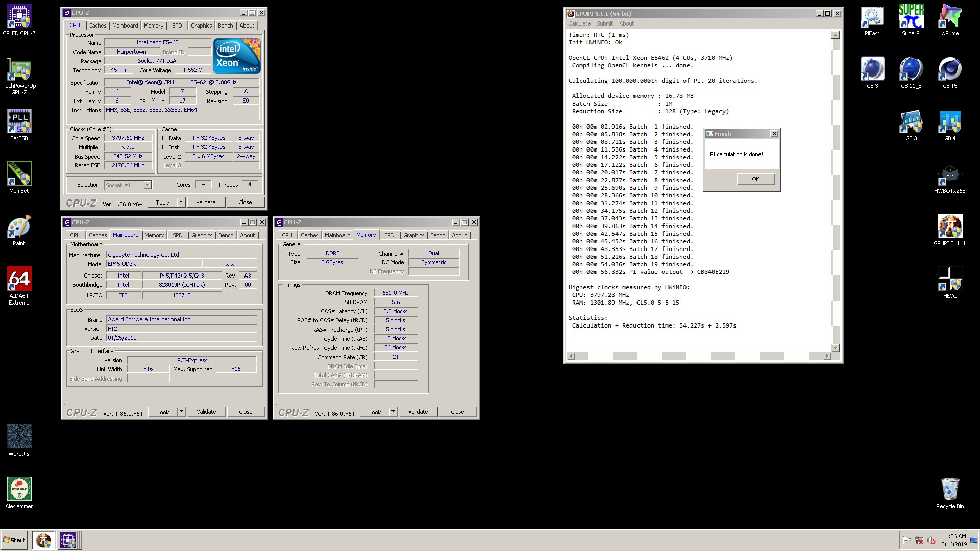Click the GPUPI taskbar button

click(x=43, y=540)
